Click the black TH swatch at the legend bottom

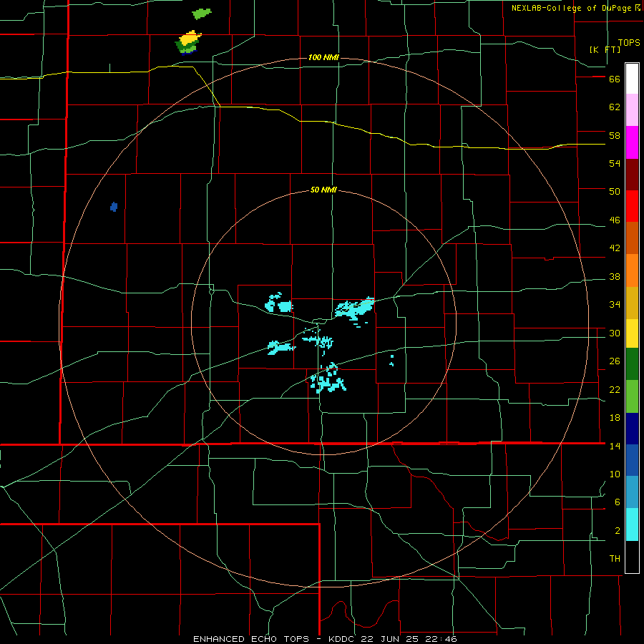pyautogui.click(x=632, y=557)
